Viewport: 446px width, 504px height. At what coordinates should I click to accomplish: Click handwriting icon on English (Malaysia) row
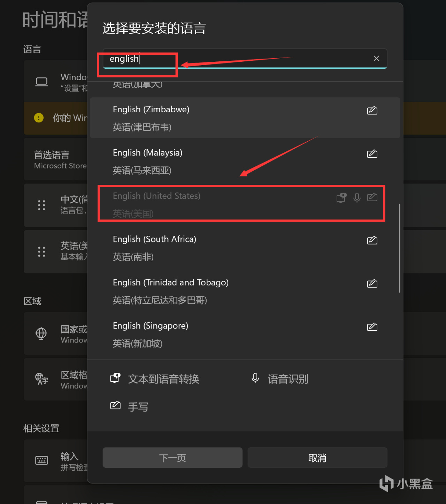(x=372, y=154)
